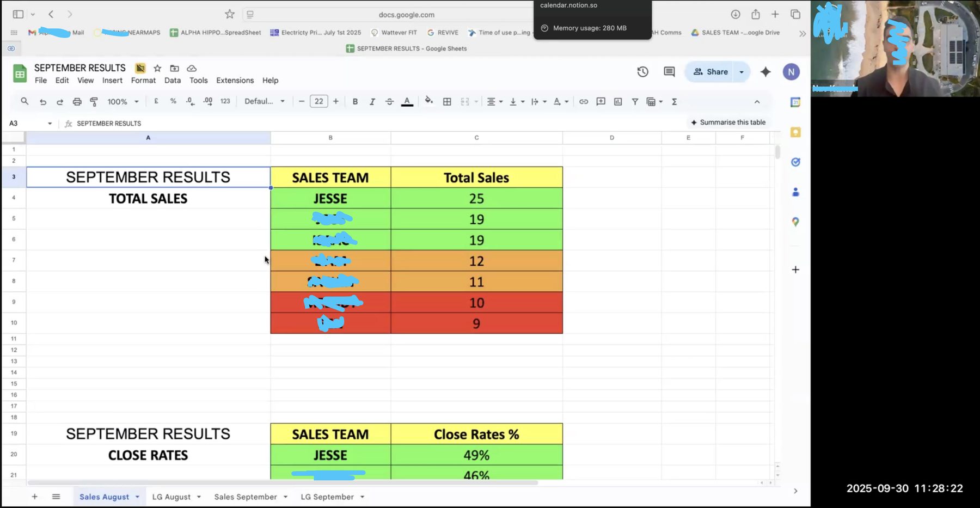Image resolution: width=980 pixels, height=508 pixels.
Task: Open the Insert menu
Action: coord(112,80)
